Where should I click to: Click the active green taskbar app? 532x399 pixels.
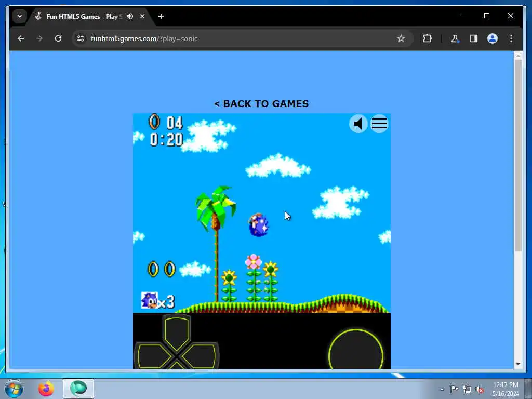coord(78,389)
